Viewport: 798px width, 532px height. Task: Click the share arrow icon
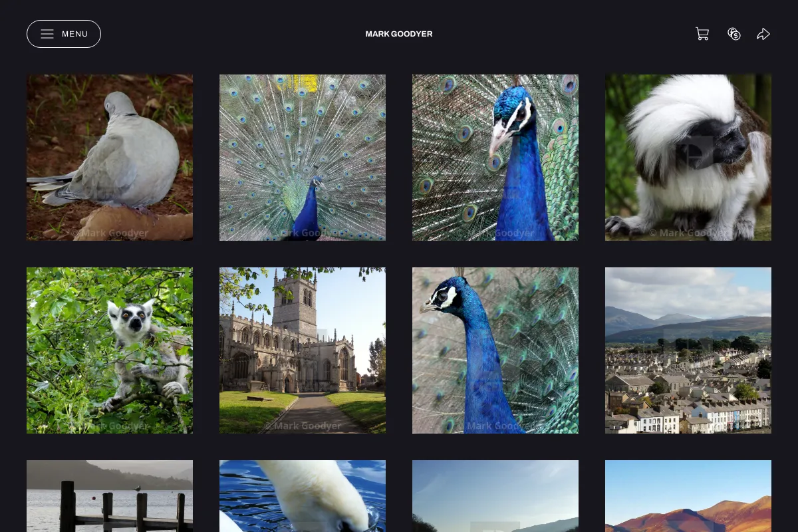pyautogui.click(x=763, y=34)
